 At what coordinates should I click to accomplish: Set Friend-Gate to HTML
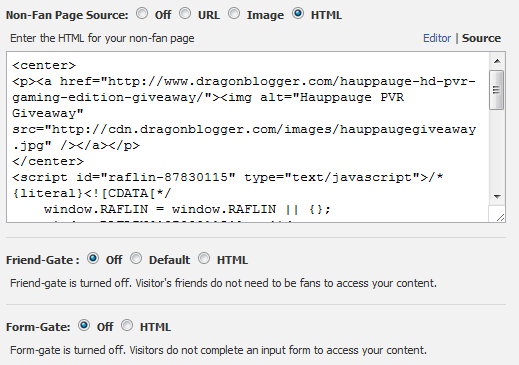tap(204, 258)
